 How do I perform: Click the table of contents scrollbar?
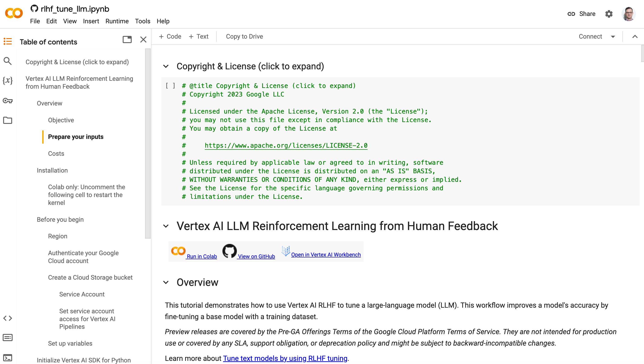tap(148, 144)
